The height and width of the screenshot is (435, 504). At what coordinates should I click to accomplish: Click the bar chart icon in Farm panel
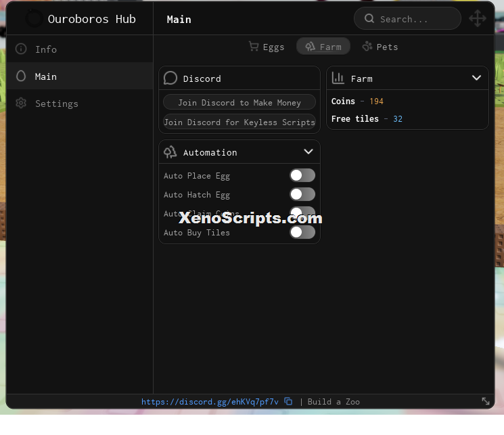[338, 78]
